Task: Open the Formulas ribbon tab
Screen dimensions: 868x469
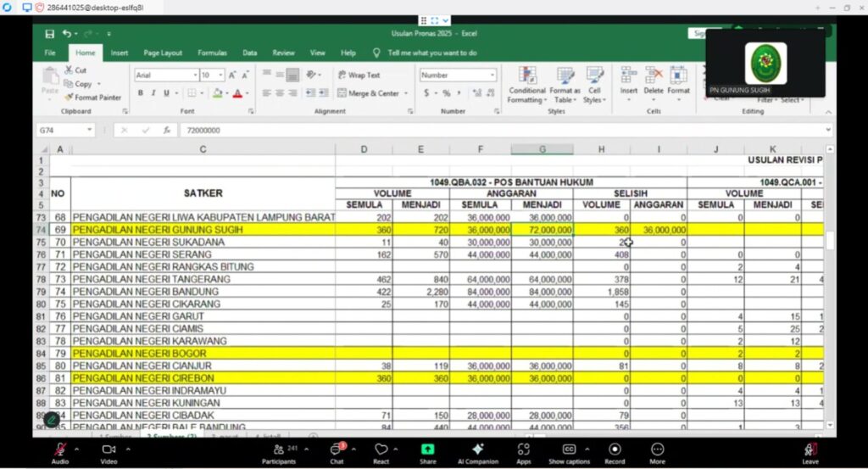Action: point(212,53)
